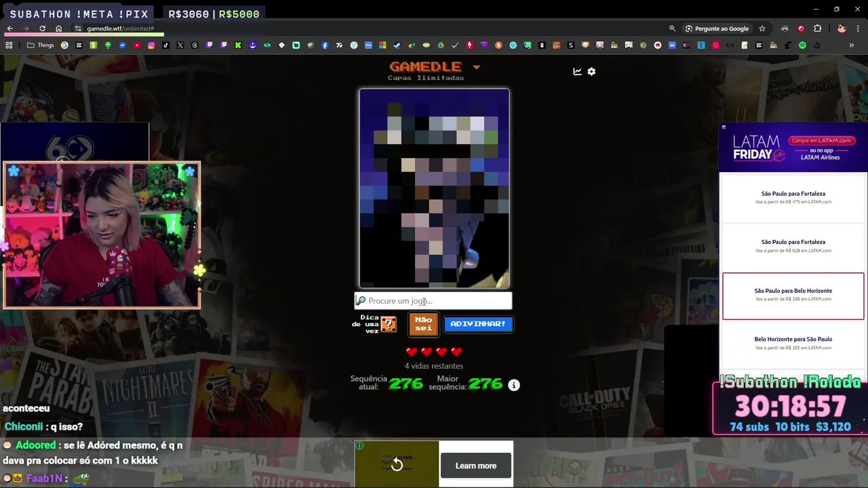Select São Paulo para Fortaleza R$ 628 offer
Viewport: 868px width, 488px height.
pos(793,246)
